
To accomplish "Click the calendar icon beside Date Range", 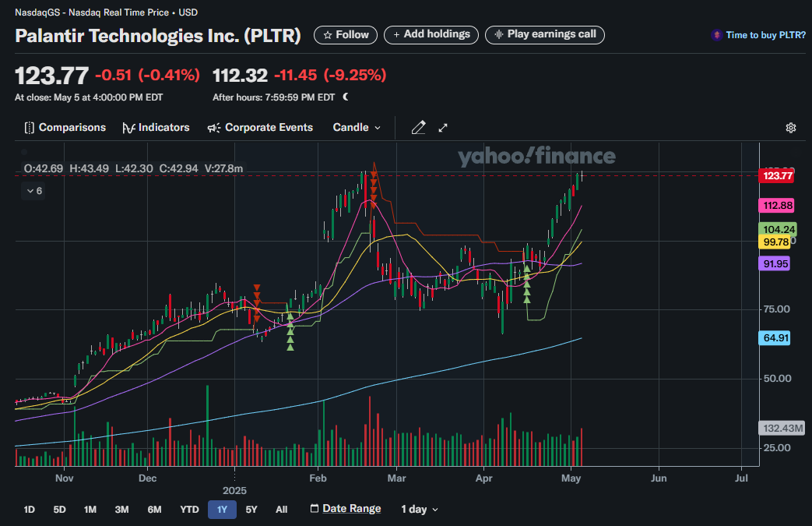I will [x=315, y=508].
